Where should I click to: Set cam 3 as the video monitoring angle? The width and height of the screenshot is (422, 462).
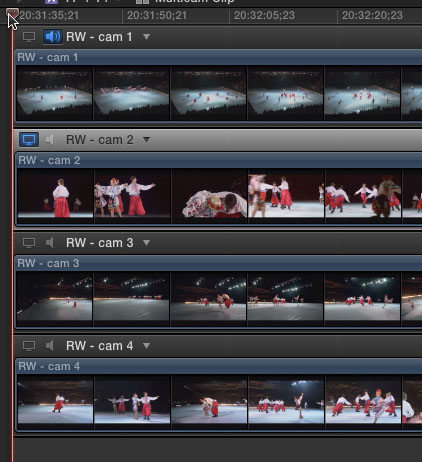tap(29, 243)
